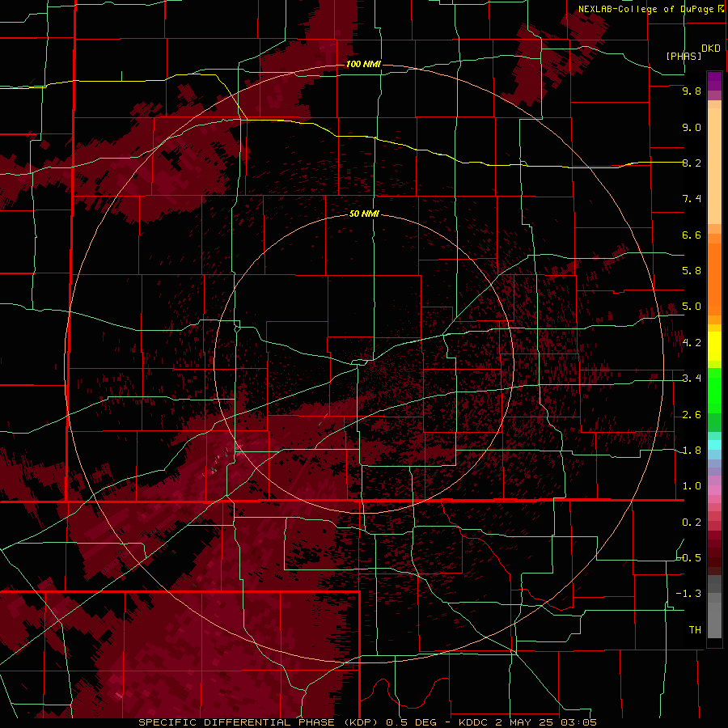Select the 3.4 value on color scale
The width and height of the screenshot is (728, 728).
692,379
